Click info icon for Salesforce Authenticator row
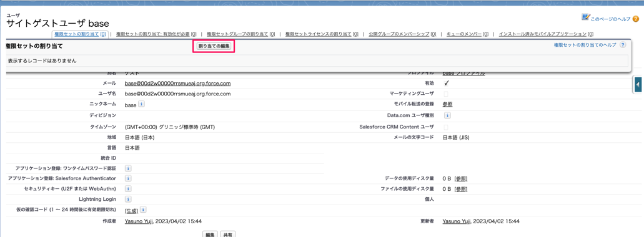This screenshot has width=644, height=237. [127, 178]
